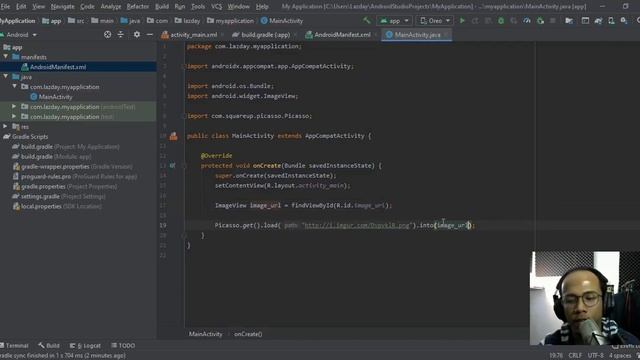
Task: Switch to AndroidManifest.xml tab
Action: coord(342,35)
